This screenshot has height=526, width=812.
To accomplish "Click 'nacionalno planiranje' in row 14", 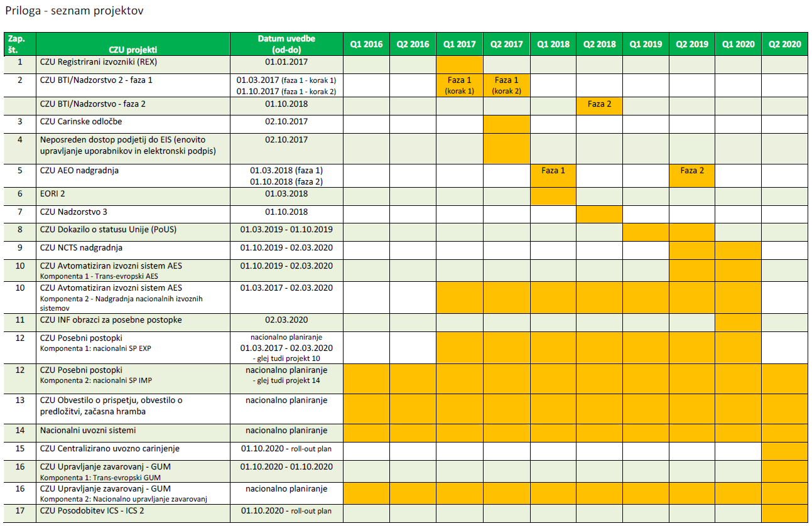I will pos(286,431).
